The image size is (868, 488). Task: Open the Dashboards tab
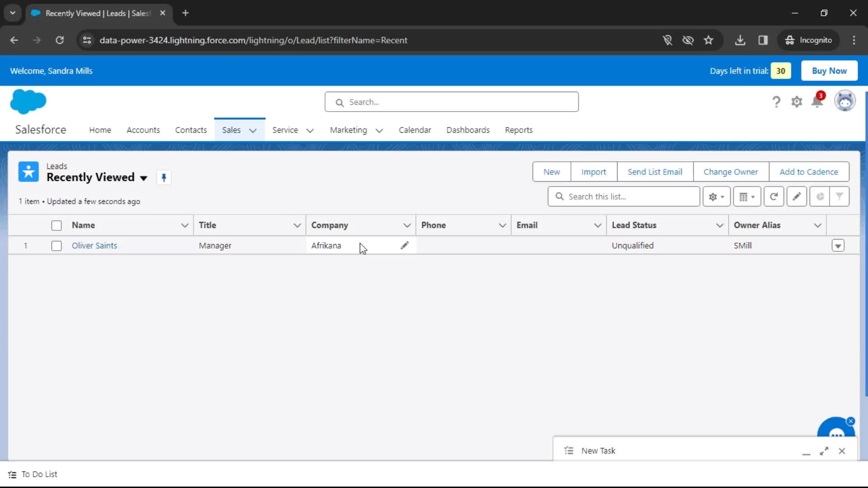tap(468, 130)
